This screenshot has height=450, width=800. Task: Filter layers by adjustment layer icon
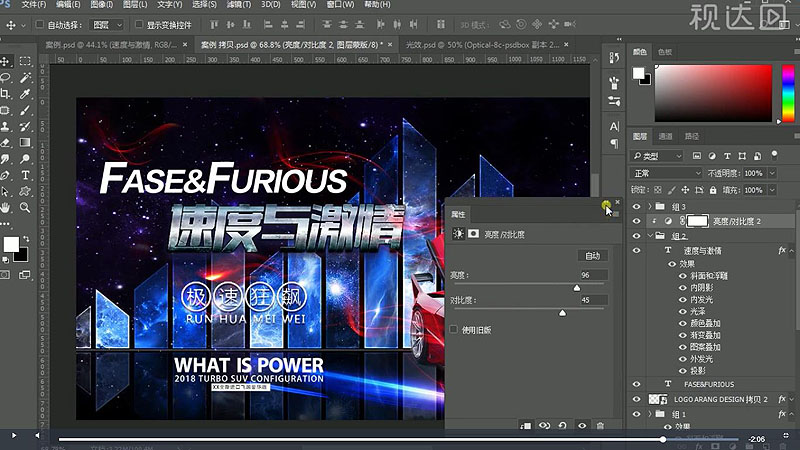(x=712, y=156)
